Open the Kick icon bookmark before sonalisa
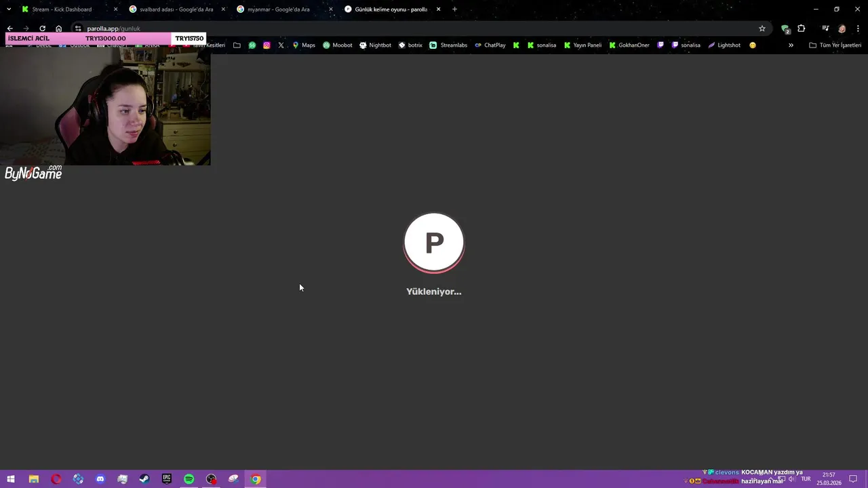 pyautogui.click(x=516, y=45)
